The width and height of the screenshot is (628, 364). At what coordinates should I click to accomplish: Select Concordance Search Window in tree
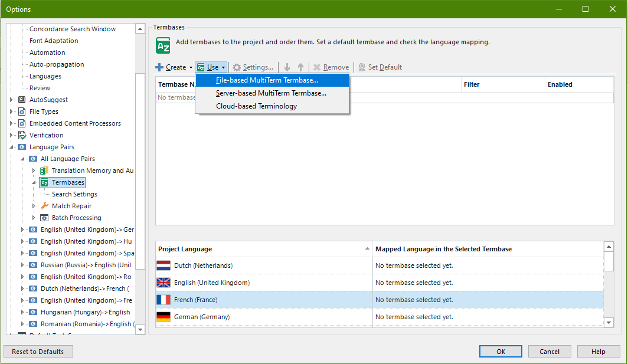[x=73, y=29]
